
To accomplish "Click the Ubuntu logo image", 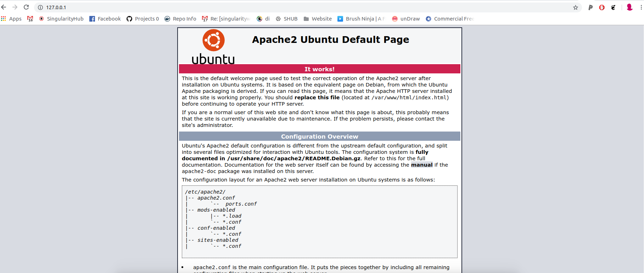I will pyautogui.click(x=213, y=47).
